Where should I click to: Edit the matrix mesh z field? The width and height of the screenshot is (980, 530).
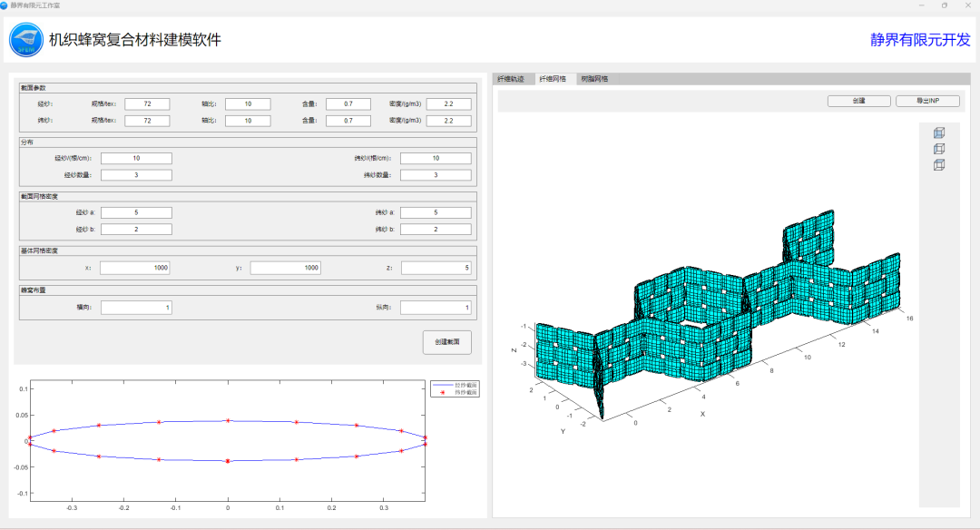pyautogui.click(x=436, y=268)
